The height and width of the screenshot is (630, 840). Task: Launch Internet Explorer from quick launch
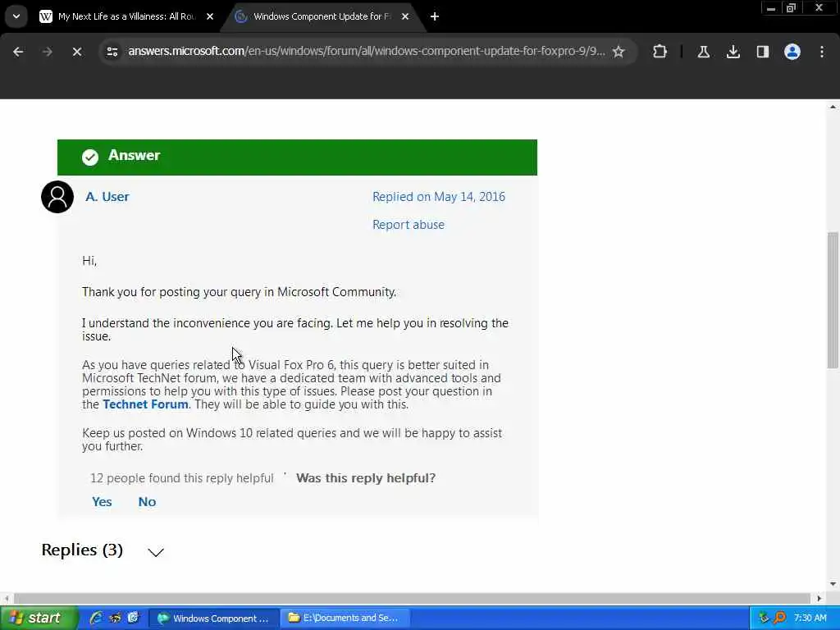click(96, 619)
